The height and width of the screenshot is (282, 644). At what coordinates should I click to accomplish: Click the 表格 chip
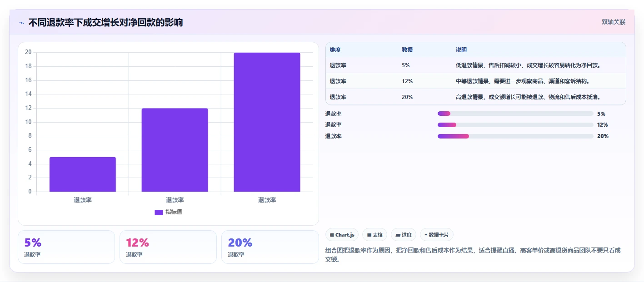pos(375,235)
